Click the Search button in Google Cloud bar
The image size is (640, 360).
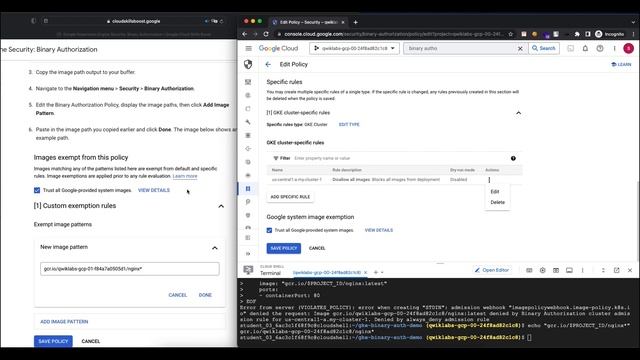(544, 48)
